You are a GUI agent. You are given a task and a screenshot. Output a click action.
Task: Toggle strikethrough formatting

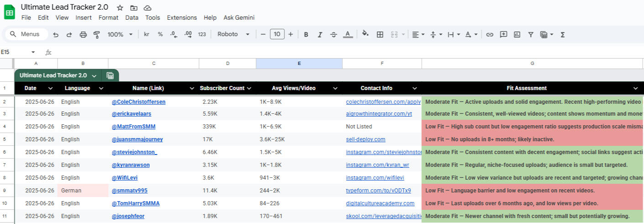[334, 34]
